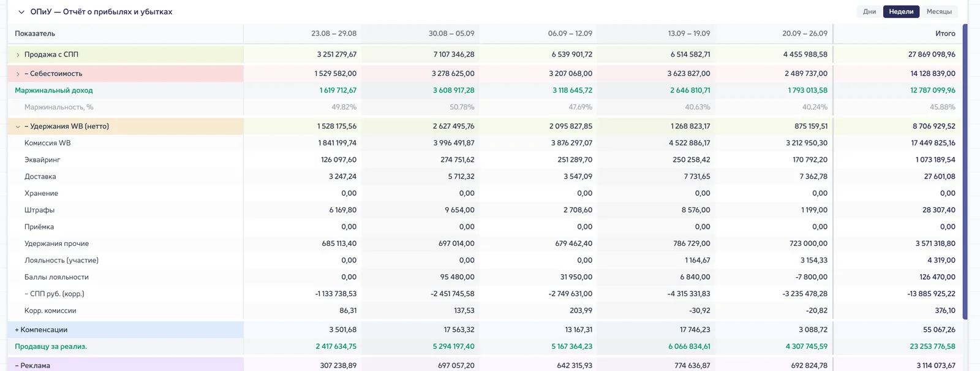Expand the Себестоимость row

click(x=18, y=74)
